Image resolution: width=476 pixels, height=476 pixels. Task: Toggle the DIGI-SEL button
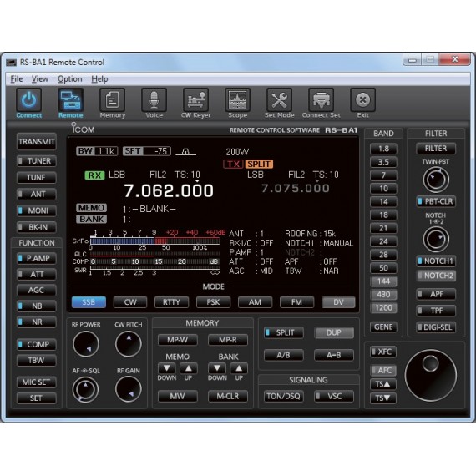point(436,327)
